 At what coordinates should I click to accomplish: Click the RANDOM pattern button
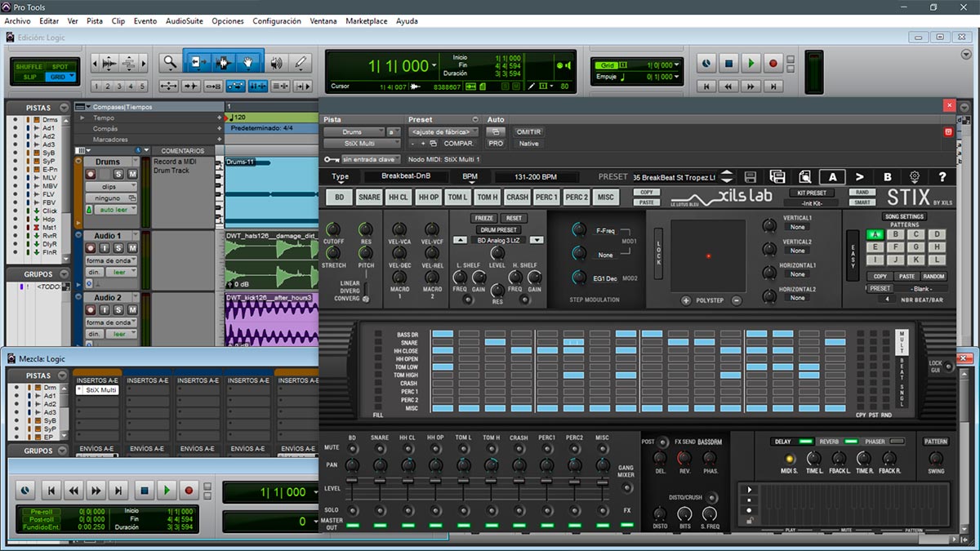[x=933, y=276]
